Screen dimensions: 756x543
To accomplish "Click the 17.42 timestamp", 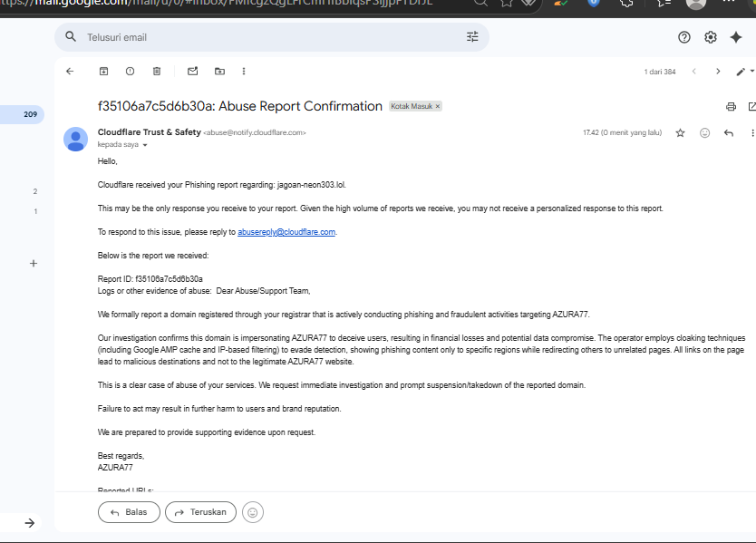I will click(x=622, y=132).
